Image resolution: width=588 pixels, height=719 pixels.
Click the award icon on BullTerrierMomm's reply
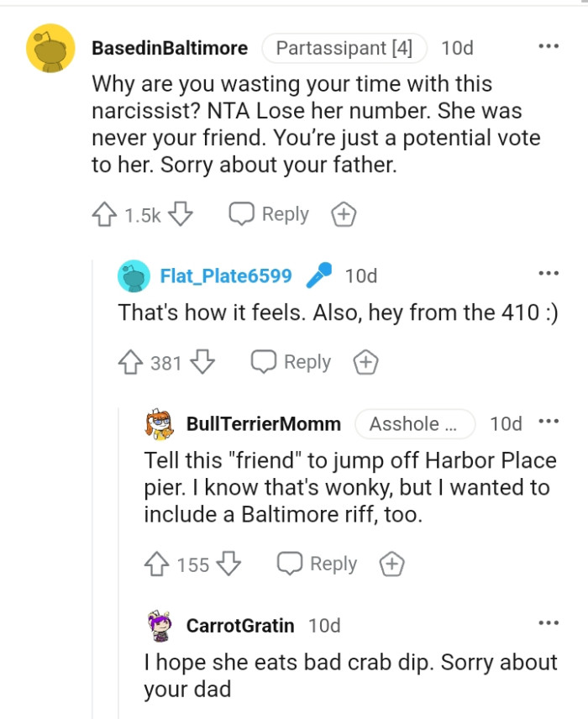[390, 564]
